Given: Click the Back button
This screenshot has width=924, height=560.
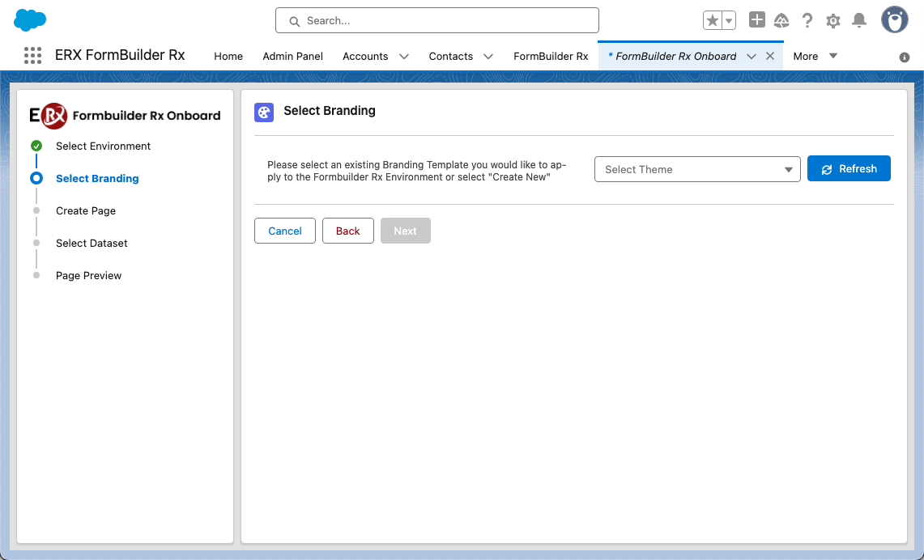Looking at the screenshot, I should click(x=347, y=231).
